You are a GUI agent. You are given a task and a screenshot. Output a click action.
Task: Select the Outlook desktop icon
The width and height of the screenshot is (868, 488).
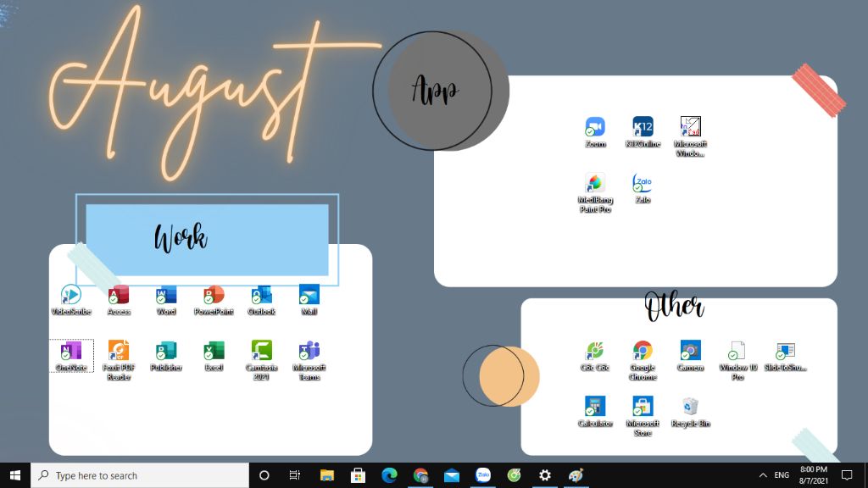261,299
